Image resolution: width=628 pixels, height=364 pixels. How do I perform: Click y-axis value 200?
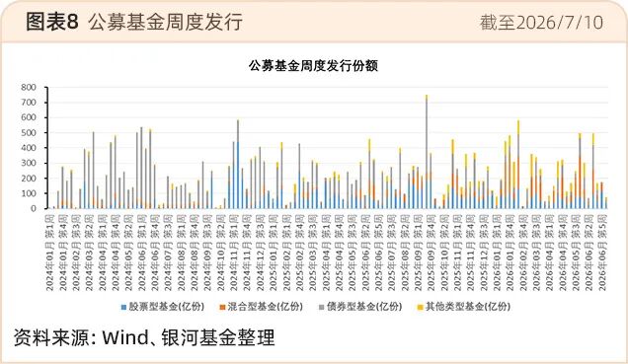click(x=29, y=179)
